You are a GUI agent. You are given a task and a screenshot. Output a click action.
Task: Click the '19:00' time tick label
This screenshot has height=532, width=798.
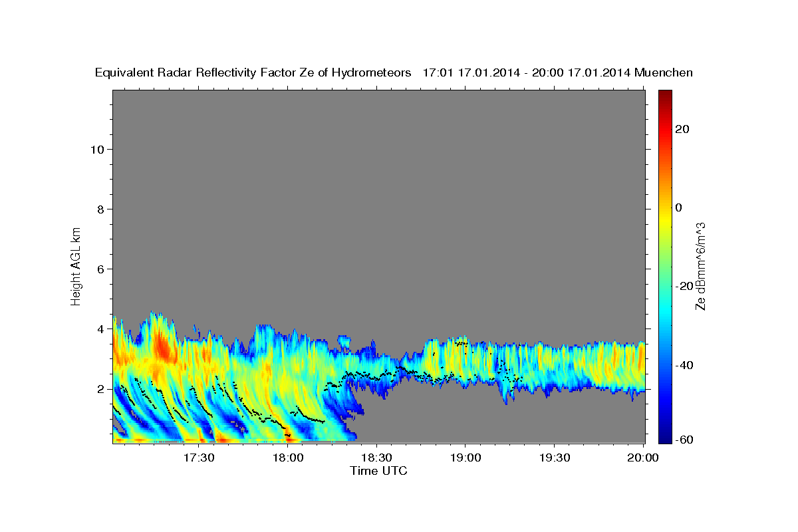(x=465, y=458)
